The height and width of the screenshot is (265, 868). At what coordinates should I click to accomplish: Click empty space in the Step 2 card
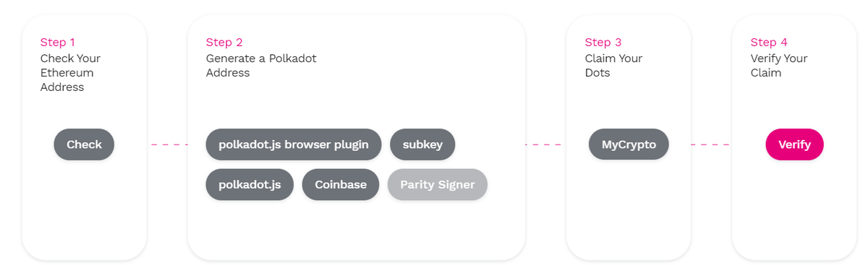tap(354, 231)
